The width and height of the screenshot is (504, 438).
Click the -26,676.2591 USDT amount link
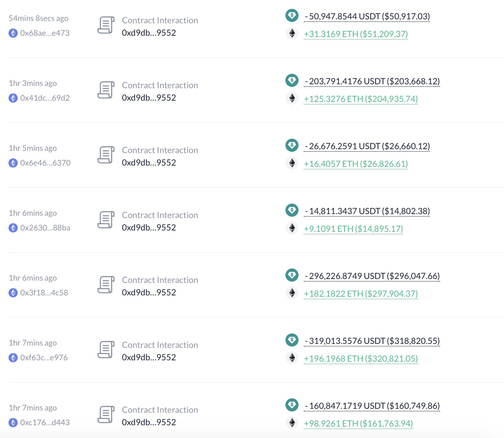click(x=367, y=146)
